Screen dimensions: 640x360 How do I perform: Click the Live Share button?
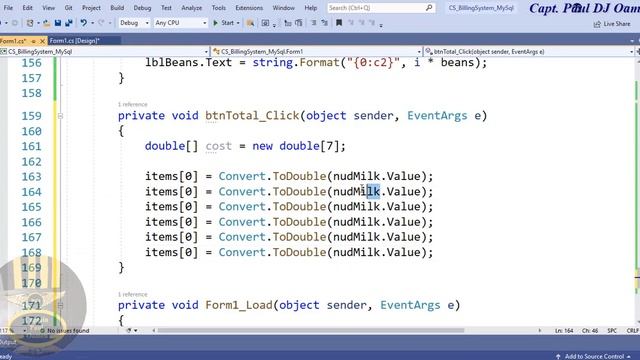611,24
